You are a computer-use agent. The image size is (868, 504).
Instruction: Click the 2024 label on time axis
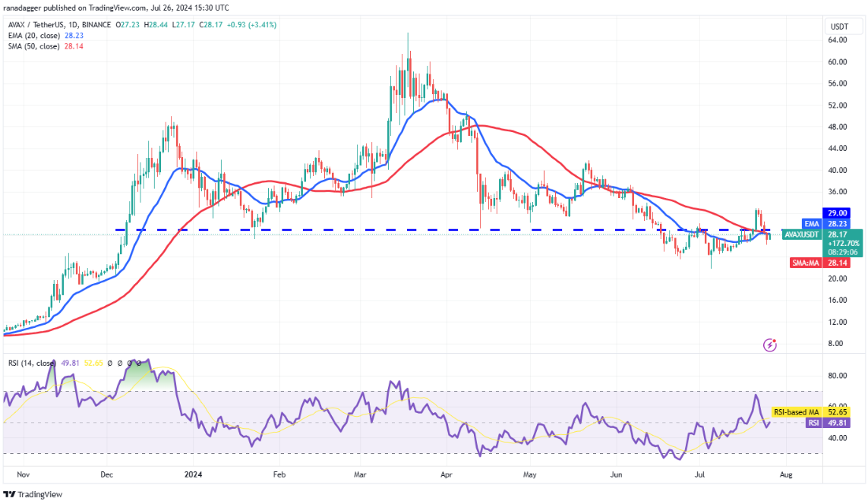coord(193,474)
